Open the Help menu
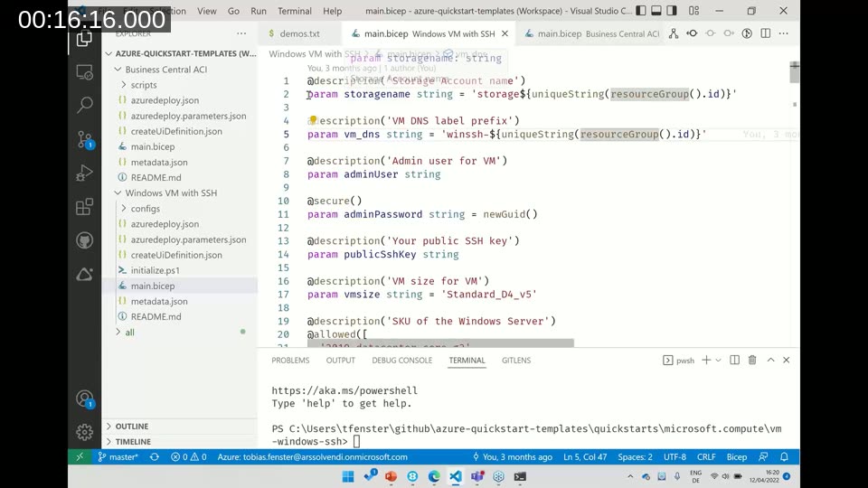The width and height of the screenshot is (868, 488). pyautogui.click(x=332, y=11)
